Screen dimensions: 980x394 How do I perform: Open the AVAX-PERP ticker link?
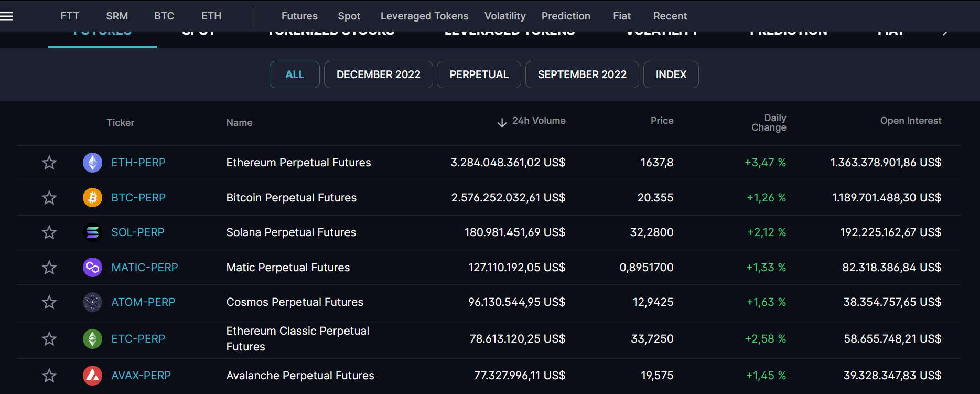point(141,376)
